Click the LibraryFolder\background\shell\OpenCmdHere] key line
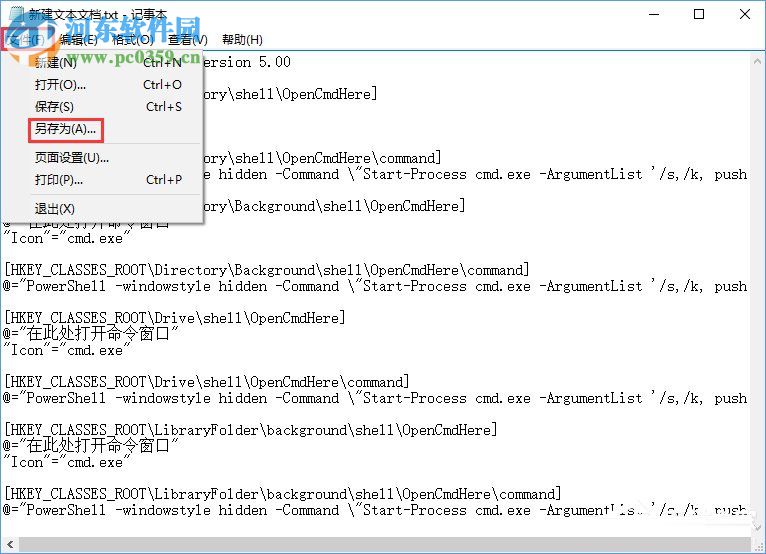 [251, 430]
